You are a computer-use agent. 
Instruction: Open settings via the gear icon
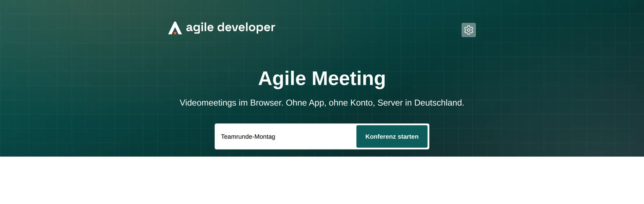click(469, 30)
